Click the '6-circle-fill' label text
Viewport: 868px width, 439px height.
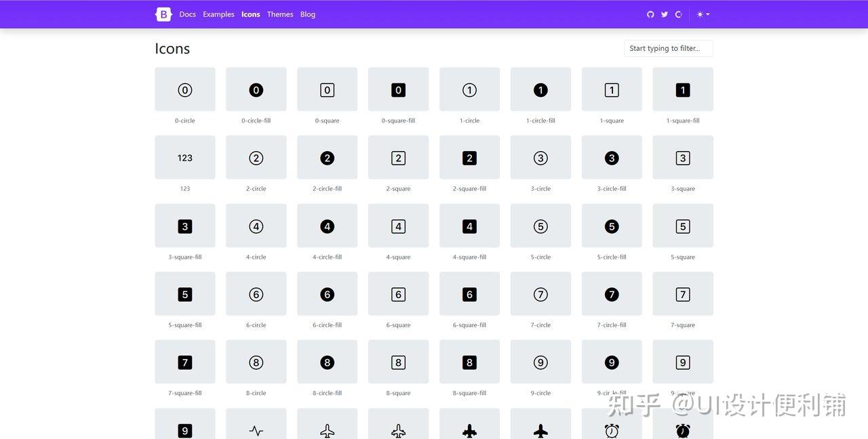coord(328,325)
